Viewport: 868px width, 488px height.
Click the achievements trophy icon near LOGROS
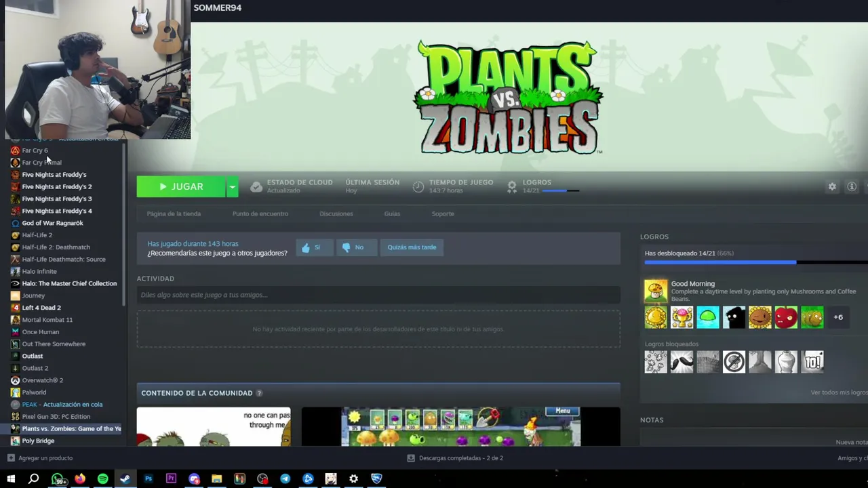pos(512,187)
